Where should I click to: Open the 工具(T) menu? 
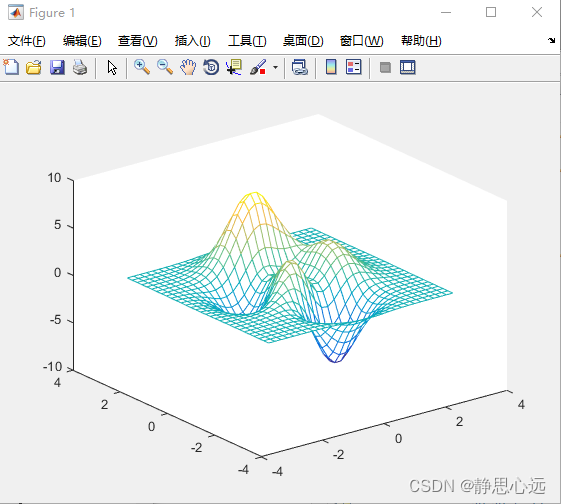(247, 41)
